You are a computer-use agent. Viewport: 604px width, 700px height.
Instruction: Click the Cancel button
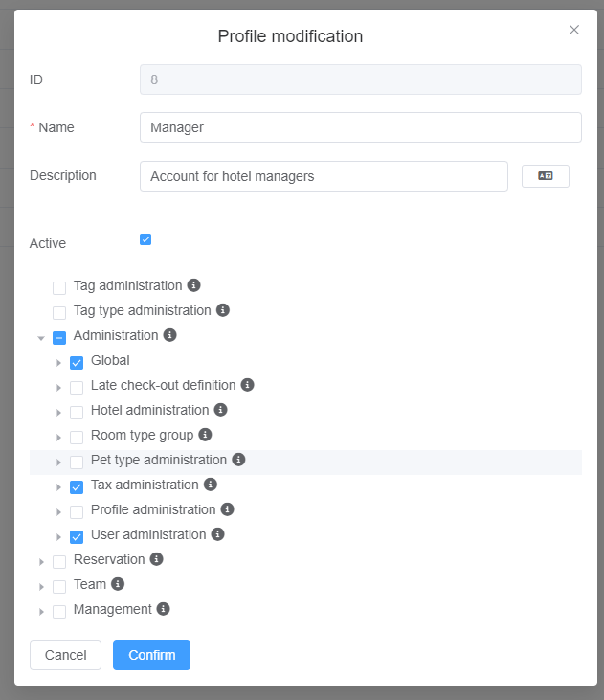[65, 655]
